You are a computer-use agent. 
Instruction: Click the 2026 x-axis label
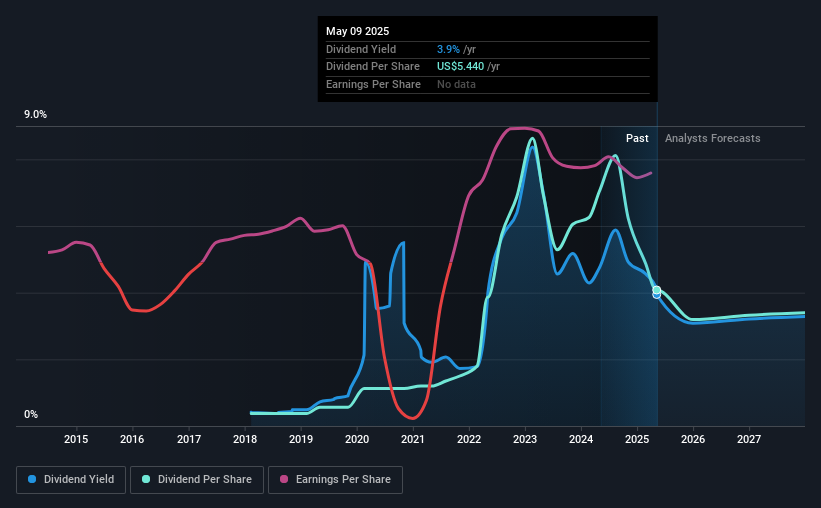pos(693,439)
